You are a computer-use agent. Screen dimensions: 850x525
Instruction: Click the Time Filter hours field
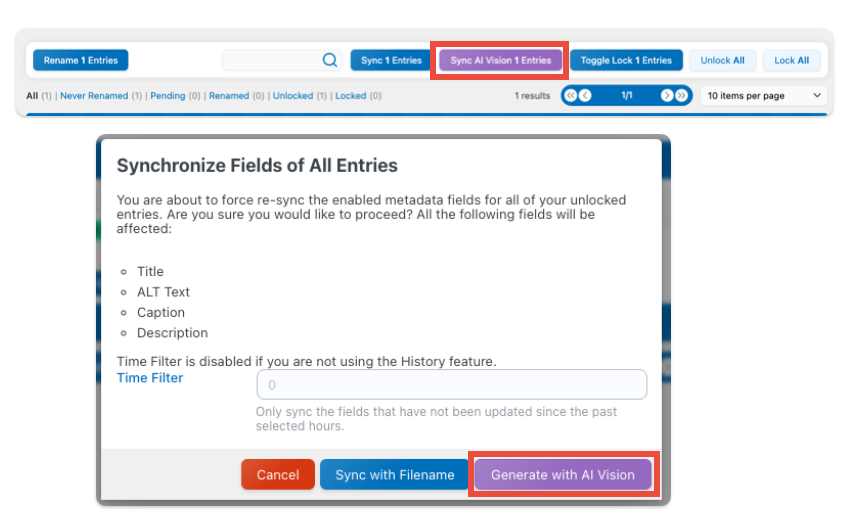(452, 385)
